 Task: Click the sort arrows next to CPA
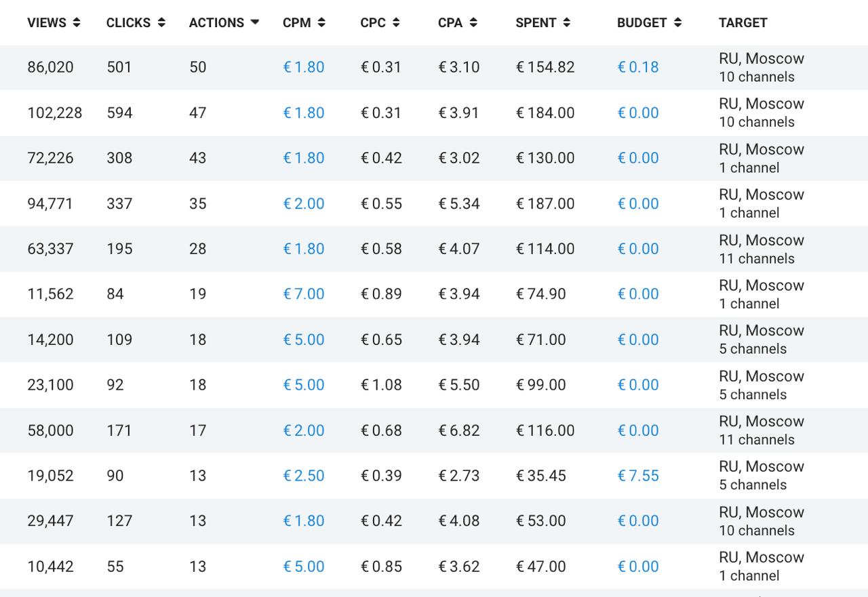[x=473, y=22]
